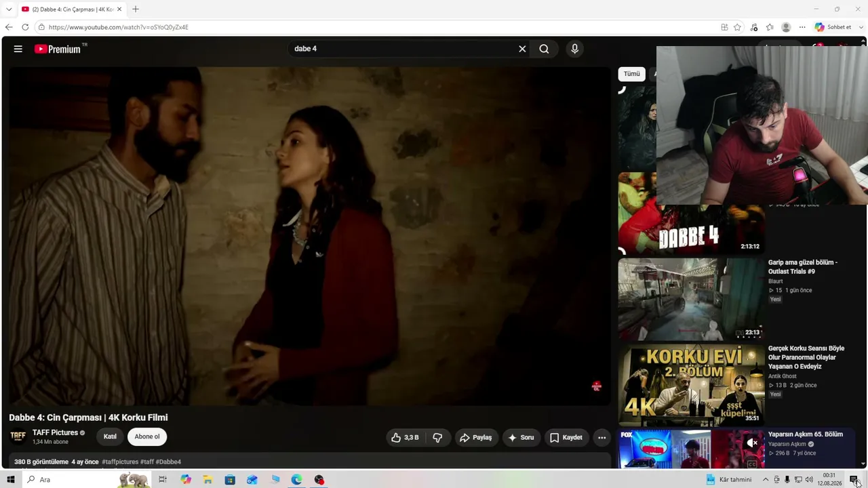
Task: Open the favorites list icon in toolbar
Action: (770, 27)
